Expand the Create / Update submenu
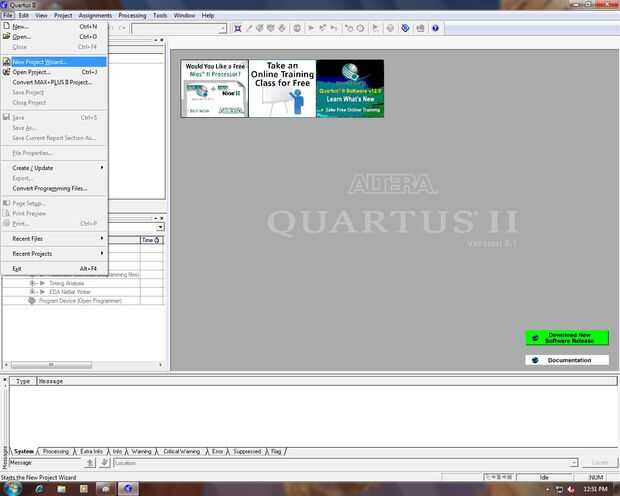620x496 pixels. [x=55, y=168]
